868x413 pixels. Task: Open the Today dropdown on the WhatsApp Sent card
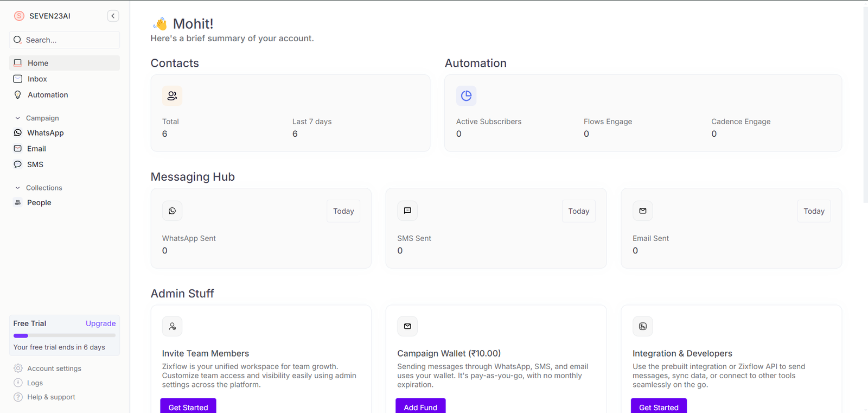[x=343, y=211]
